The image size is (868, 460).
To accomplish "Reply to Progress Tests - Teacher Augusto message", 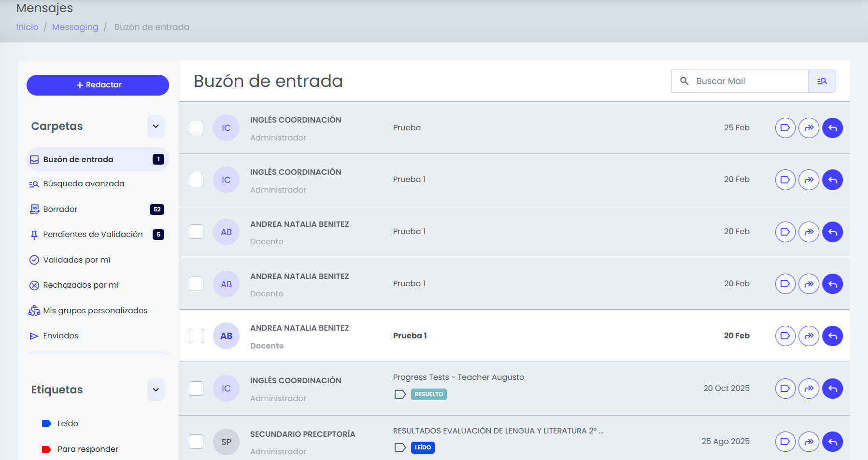I will [x=833, y=389].
